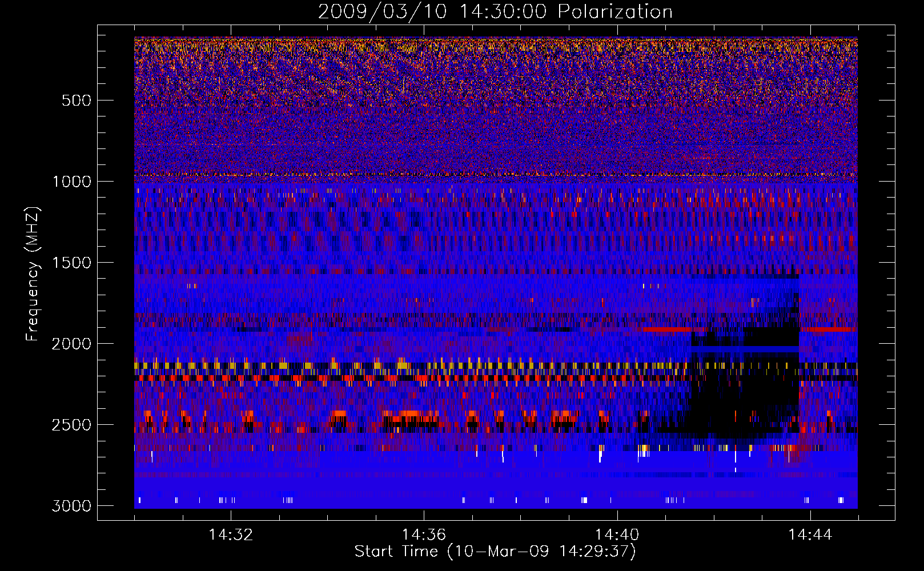Click the 'Start Time (10-Mar-09 14:29:37)' axis title
This screenshot has height=571, width=924.
[495, 552]
